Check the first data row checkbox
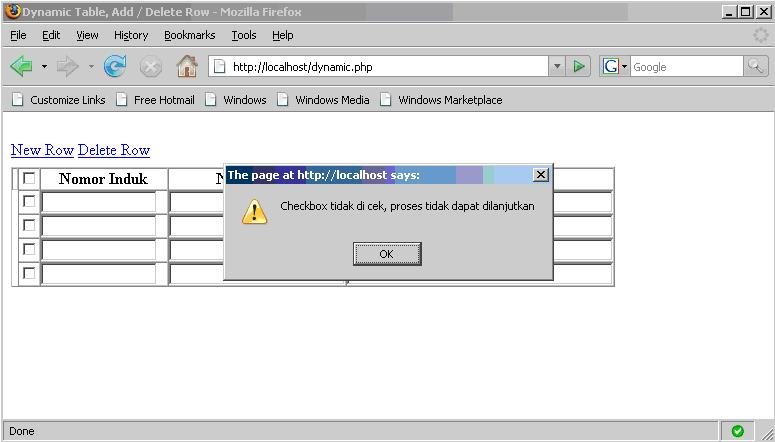775x442 pixels. (29, 201)
